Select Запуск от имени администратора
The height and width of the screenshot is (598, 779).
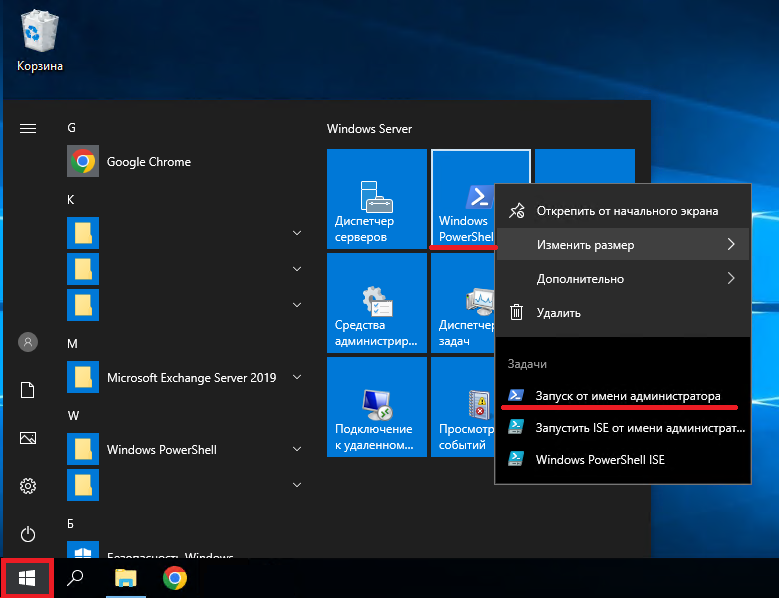click(x=623, y=396)
